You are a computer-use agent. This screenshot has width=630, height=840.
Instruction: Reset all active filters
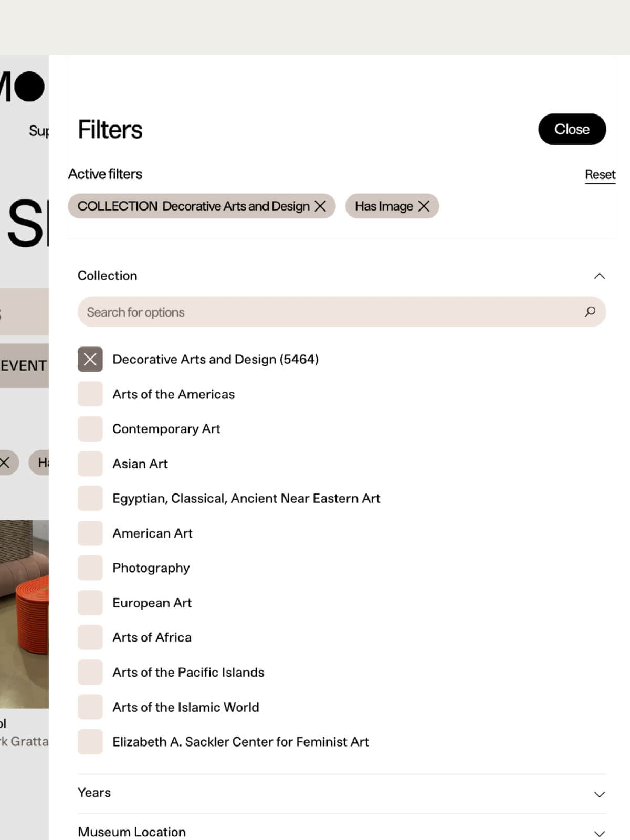click(600, 174)
